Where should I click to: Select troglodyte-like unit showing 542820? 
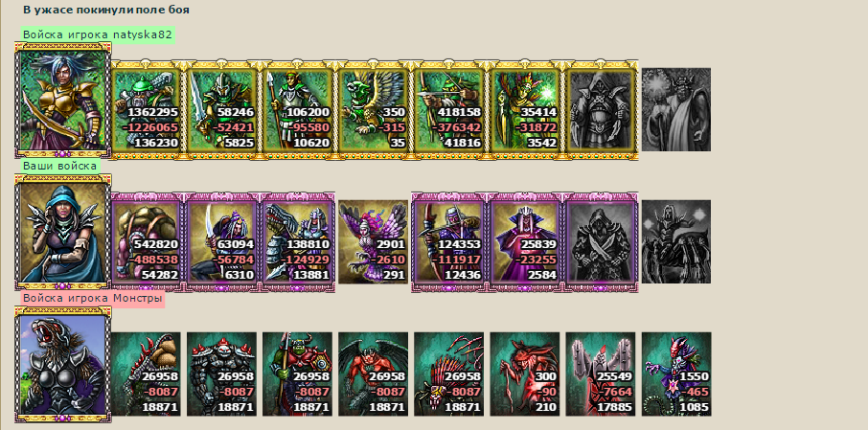pyautogui.click(x=147, y=242)
